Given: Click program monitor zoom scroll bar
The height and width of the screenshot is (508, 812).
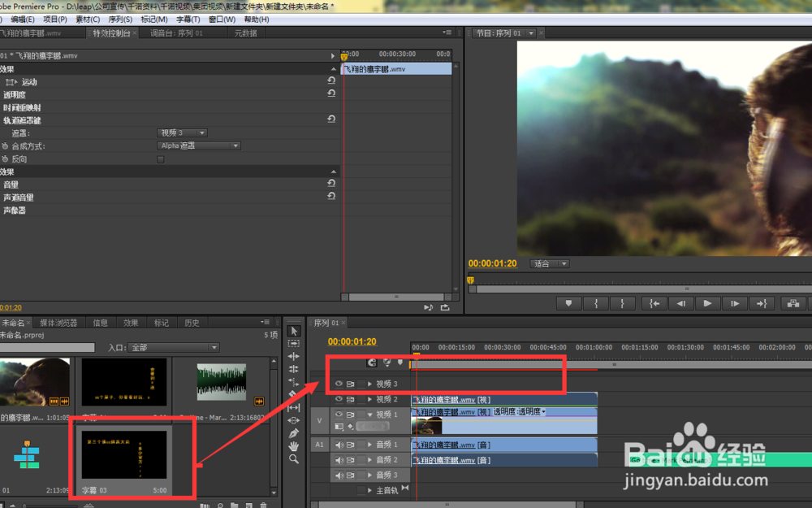Looking at the screenshot, I should click(x=644, y=289).
